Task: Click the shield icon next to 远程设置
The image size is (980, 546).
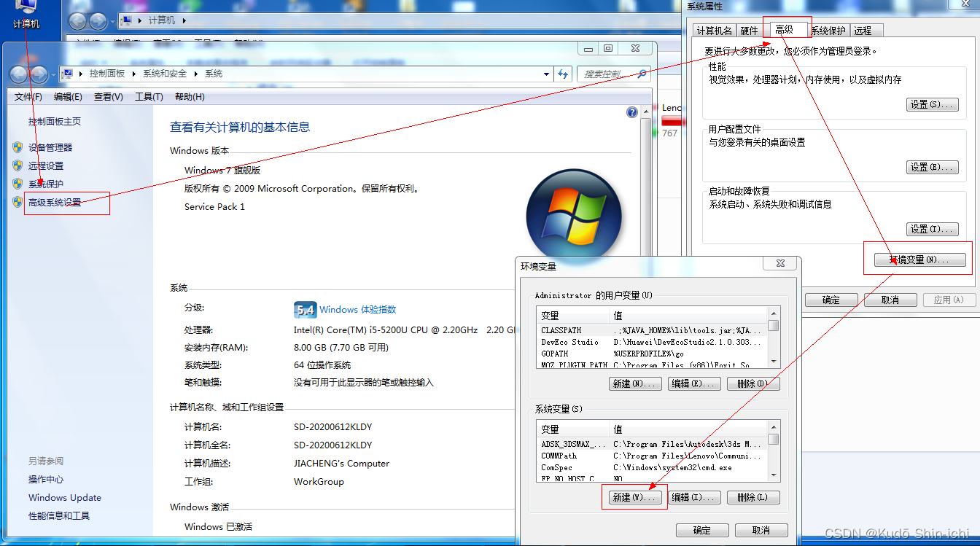Action: click(x=17, y=165)
